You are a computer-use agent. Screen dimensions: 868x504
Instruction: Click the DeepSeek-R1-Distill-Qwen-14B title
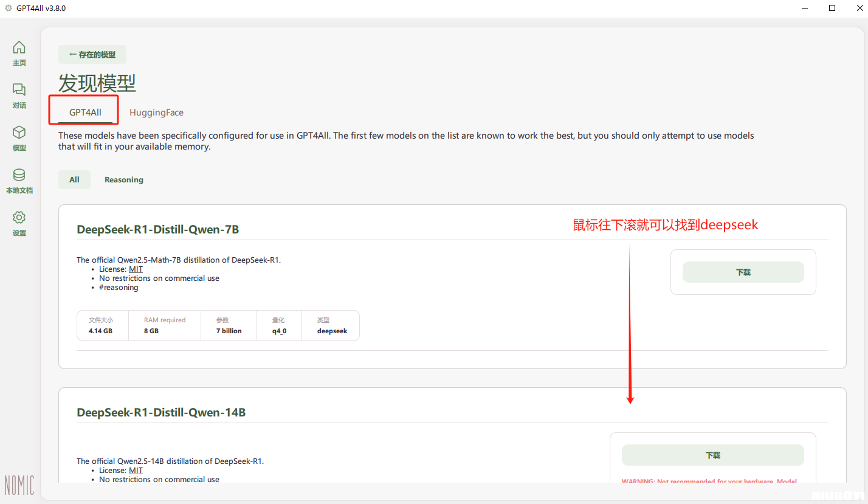tap(161, 412)
